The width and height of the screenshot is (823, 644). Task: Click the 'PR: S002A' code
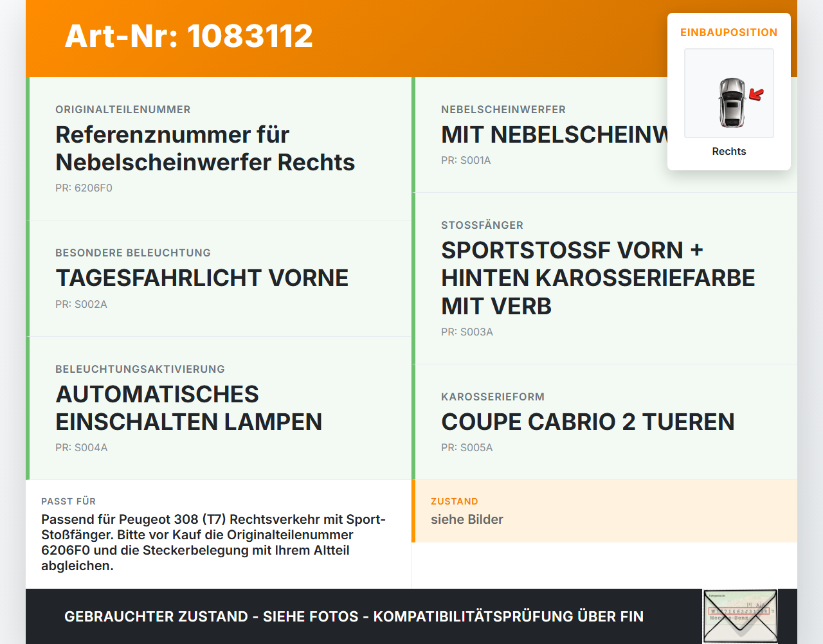point(81,305)
